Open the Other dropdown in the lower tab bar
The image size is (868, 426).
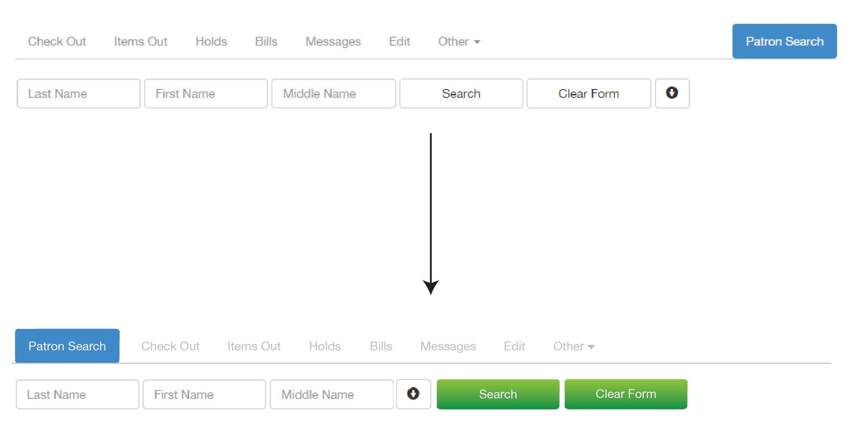(x=573, y=346)
